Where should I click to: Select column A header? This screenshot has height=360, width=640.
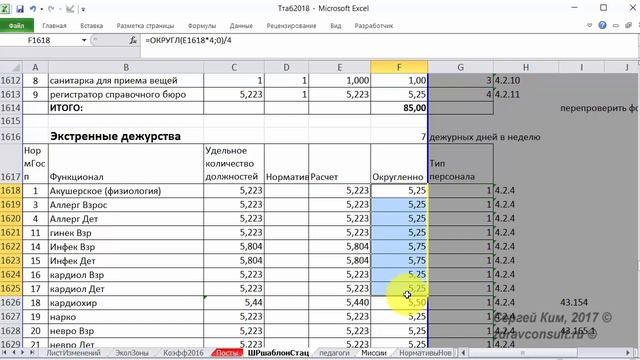click(35, 67)
